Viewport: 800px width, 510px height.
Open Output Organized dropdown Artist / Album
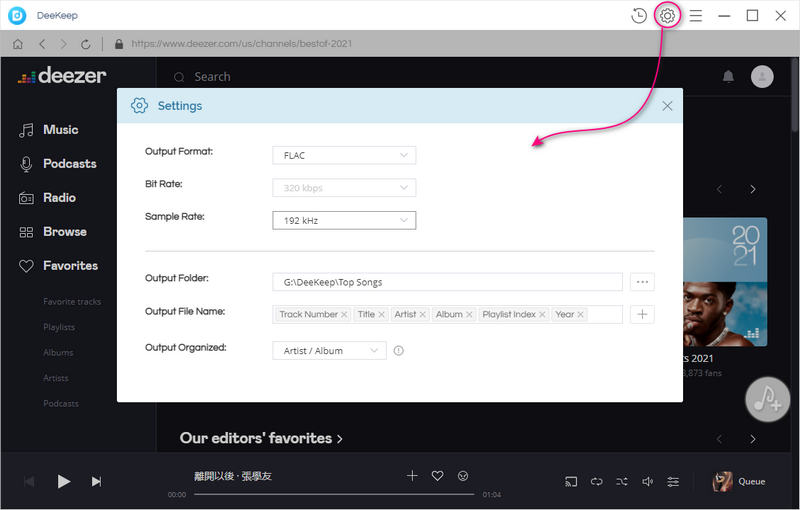(x=329, y=350)
